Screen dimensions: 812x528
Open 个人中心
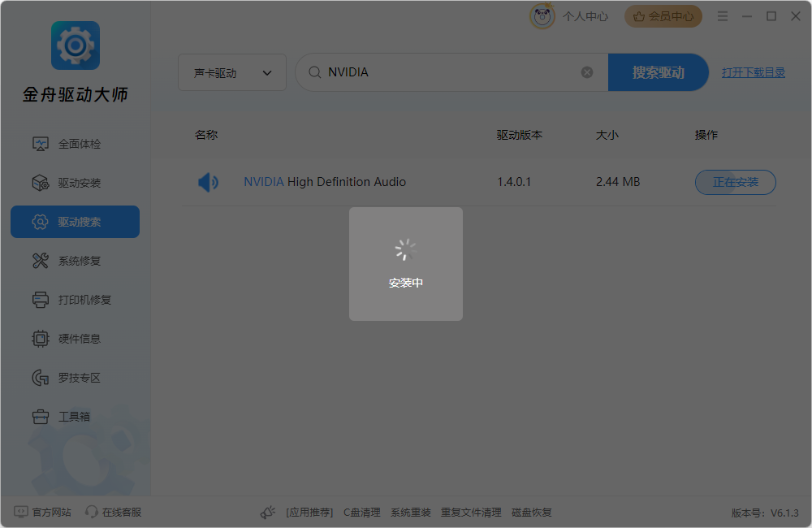tap(585, 16)
